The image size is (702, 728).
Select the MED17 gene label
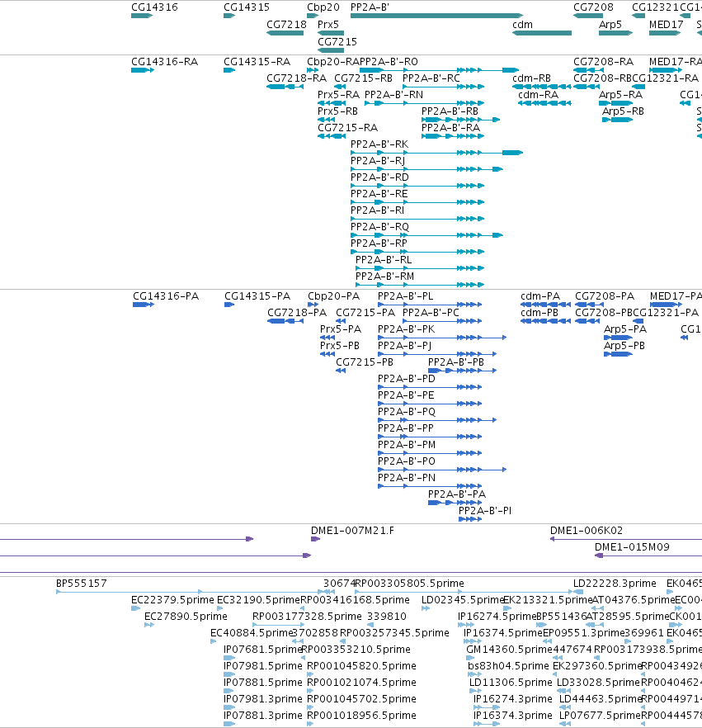click(x=667, y=24)
